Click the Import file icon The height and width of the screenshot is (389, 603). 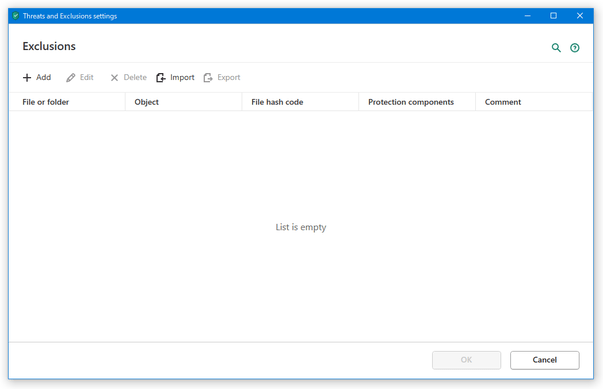[161, 78]
